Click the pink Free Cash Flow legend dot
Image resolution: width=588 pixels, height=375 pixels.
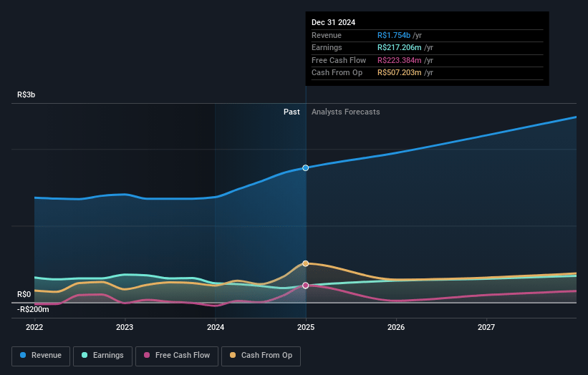pyautogui.click(x=147, y=355)
